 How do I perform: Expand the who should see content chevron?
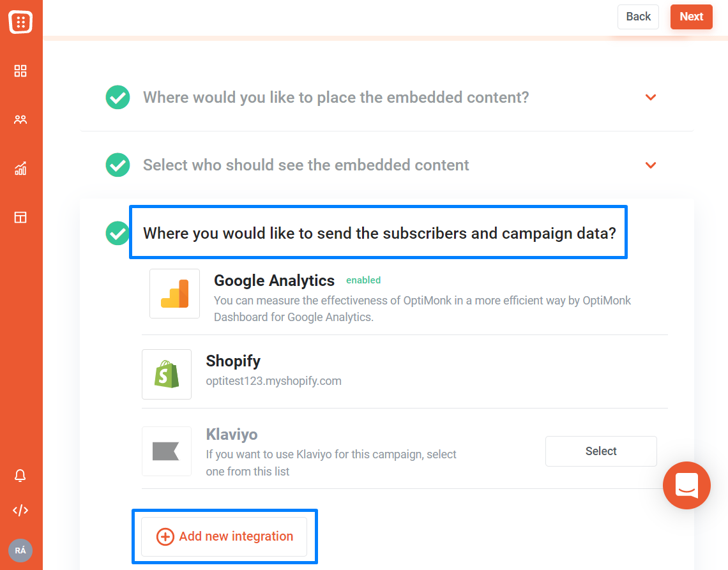tap(651, 165)
